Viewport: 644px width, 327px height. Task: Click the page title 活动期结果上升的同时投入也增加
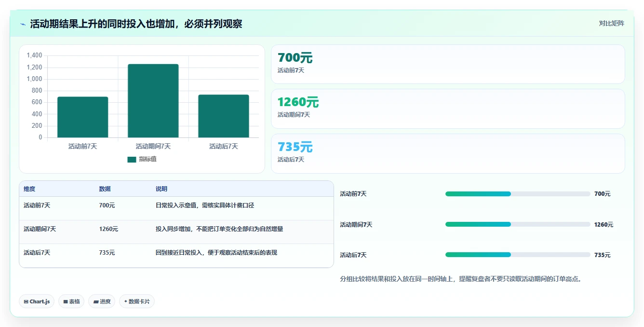tap(136, 24)
